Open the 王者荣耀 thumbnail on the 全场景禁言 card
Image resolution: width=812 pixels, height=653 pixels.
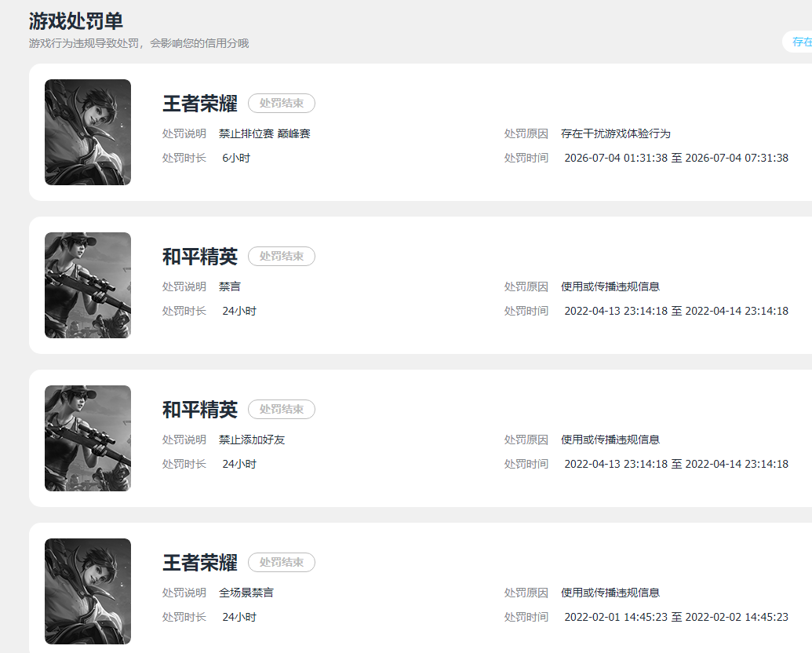tap(88, 591)
